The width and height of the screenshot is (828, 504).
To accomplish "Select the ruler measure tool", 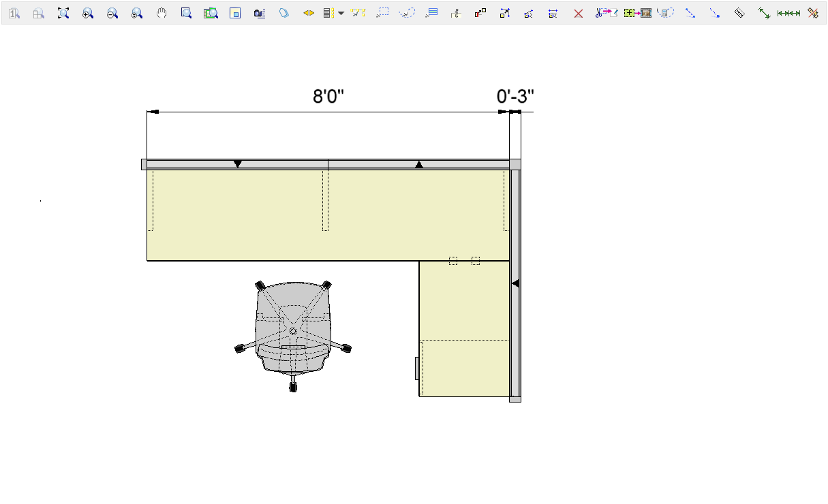I will [x=739, y=13].
